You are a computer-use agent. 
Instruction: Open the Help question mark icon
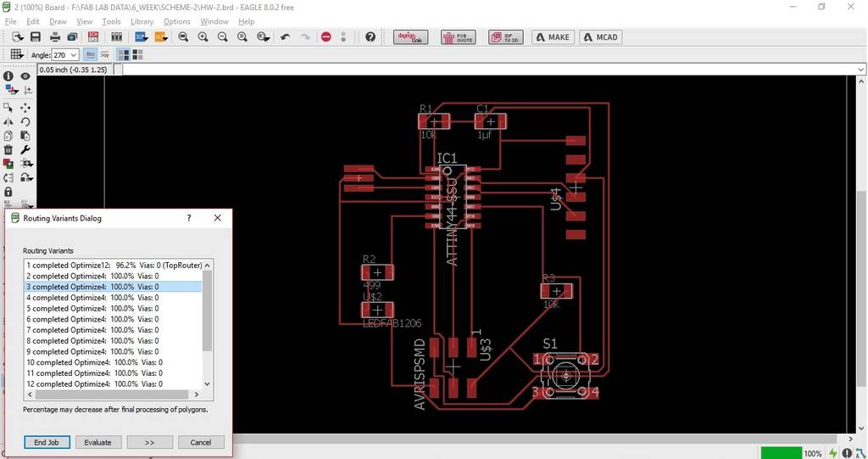[x=370, y=37]
